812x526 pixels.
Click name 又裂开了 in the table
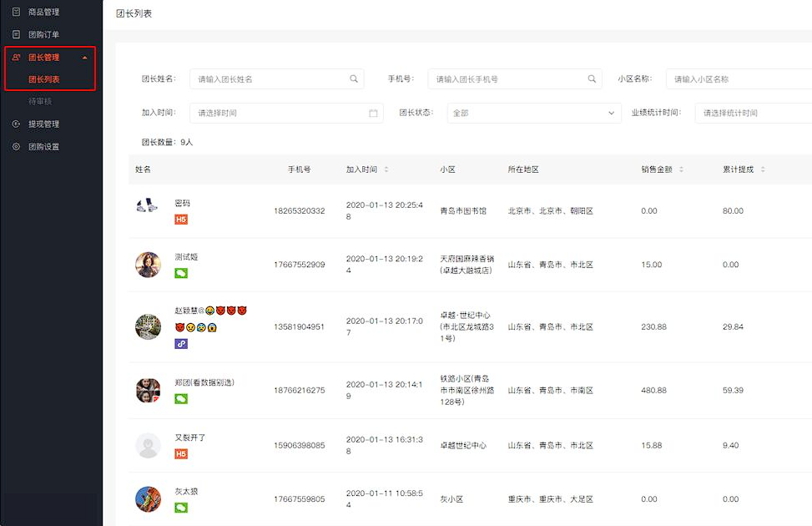pyautogui.click(x=190, y=437)
